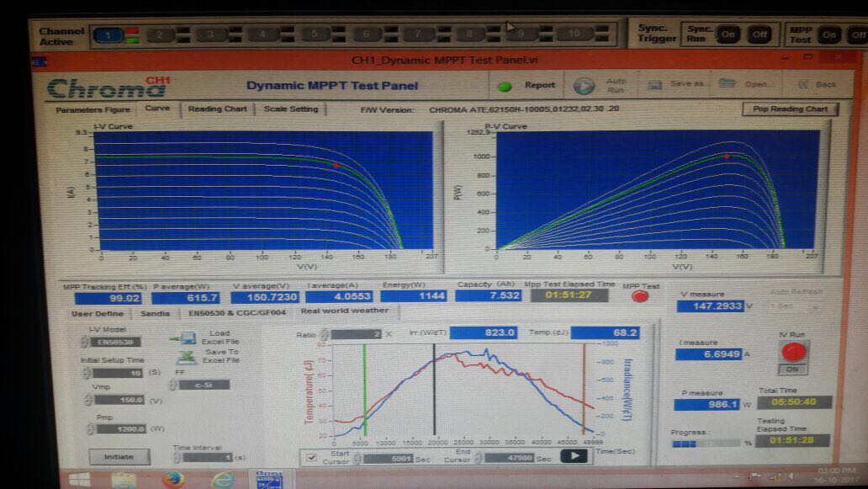Toggle Channel 3 active
The image size is (868, 489).
(x=211, y=35)
